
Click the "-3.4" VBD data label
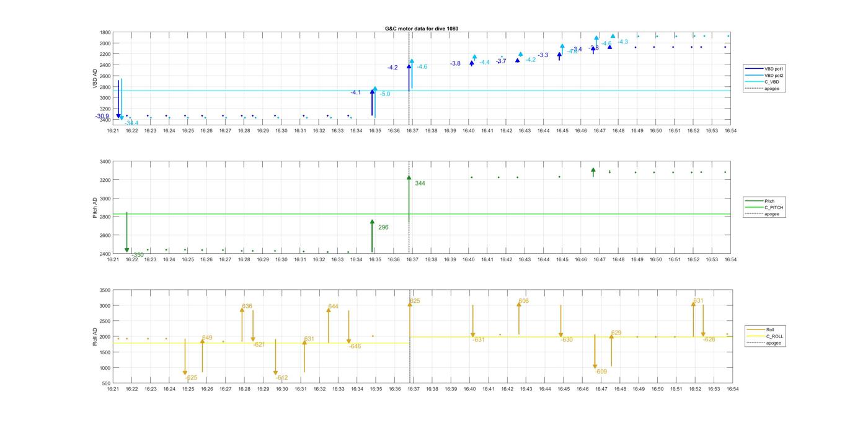click(577, 49)
